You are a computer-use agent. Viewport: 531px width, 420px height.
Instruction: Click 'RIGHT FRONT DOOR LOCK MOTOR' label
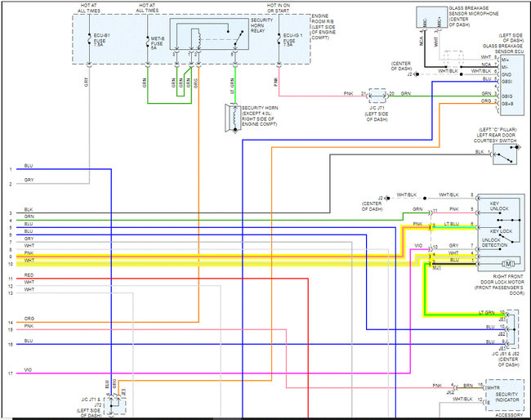tap(502, 279)
